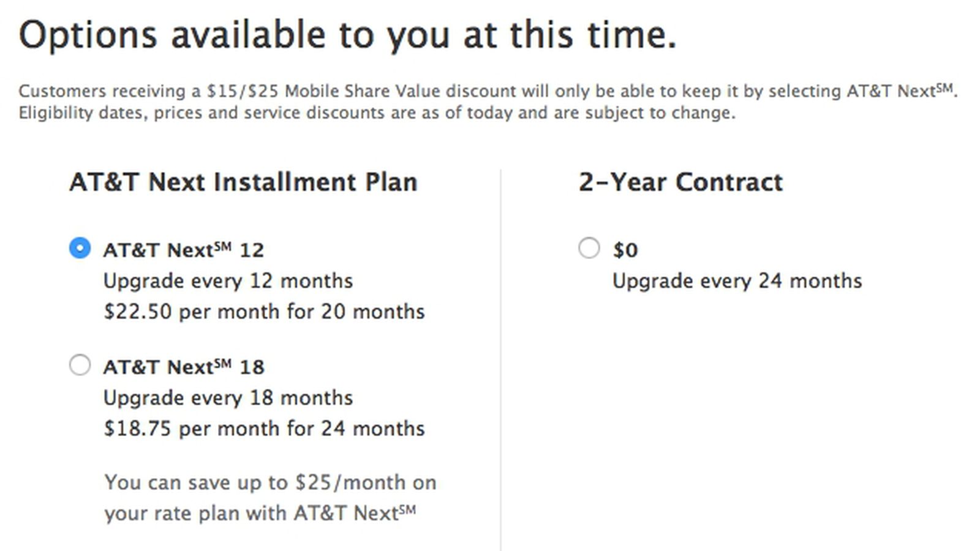Click $18.75 per month for 24 months
Screen dimensions: 980x551
point(264,429)
